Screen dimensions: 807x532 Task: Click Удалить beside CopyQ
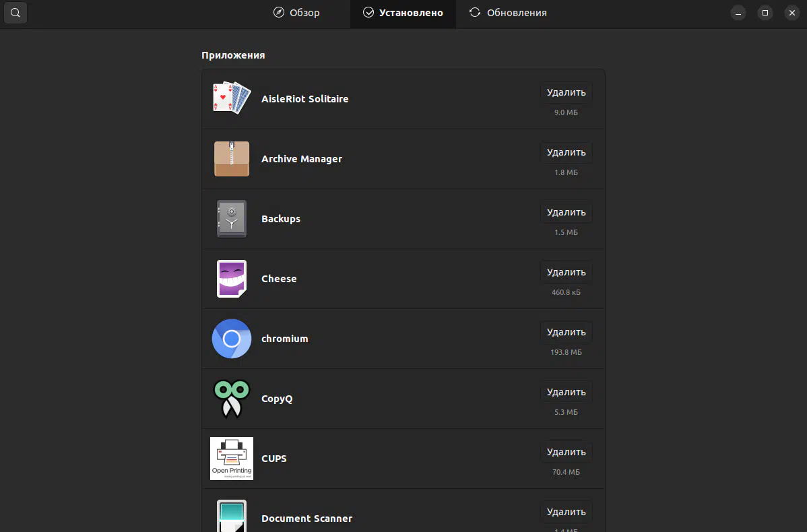click(x=566, y=392)
